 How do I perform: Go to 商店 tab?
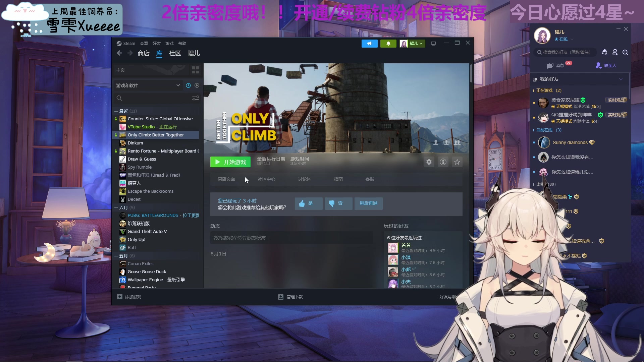coord(144,53)
